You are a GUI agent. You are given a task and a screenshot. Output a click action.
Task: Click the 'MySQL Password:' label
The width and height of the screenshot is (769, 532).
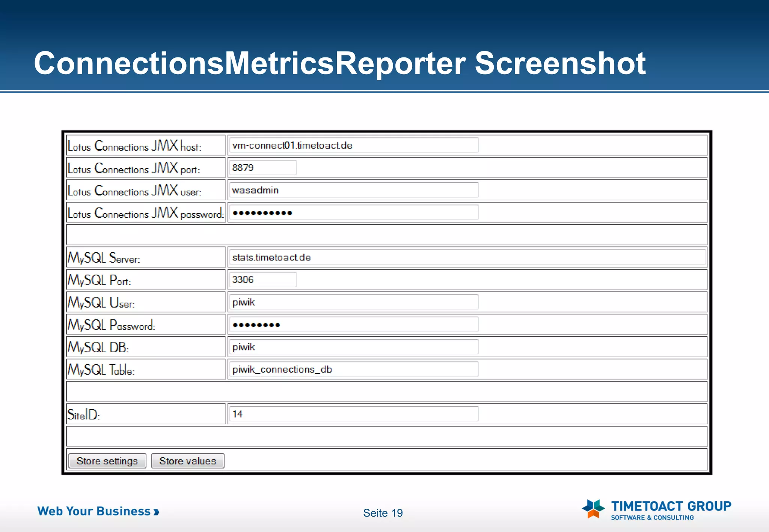[112, 325]
